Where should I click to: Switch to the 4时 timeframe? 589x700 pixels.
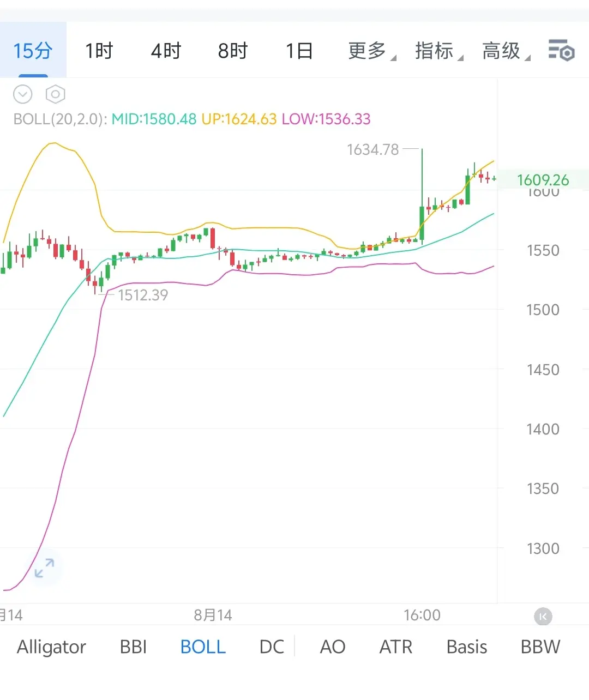[x=166, y=51]
